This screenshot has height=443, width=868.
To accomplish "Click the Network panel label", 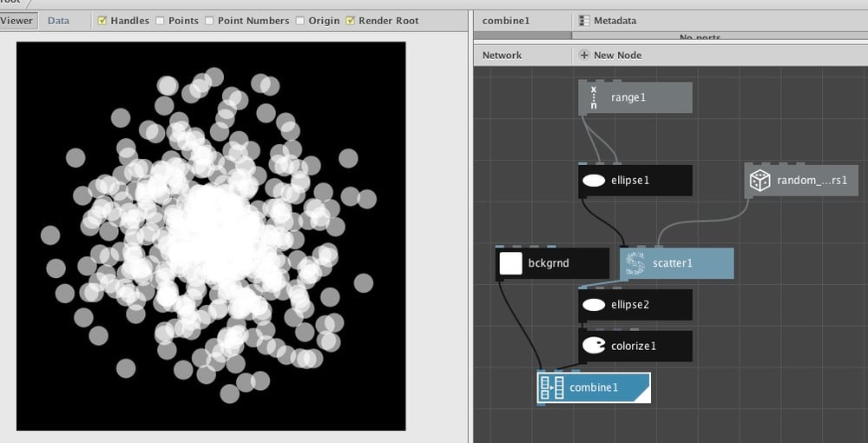I will coord(502,55).
